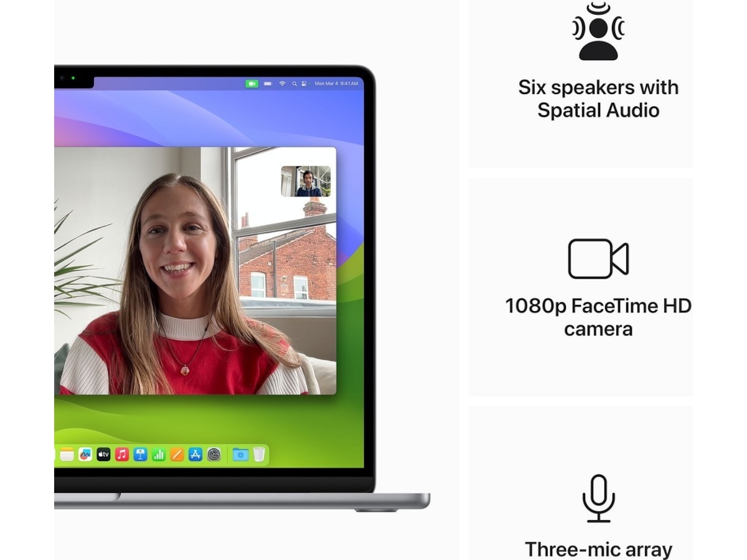Launch Pages from the dock
747x560 pixels.
[x=177, y=455]
